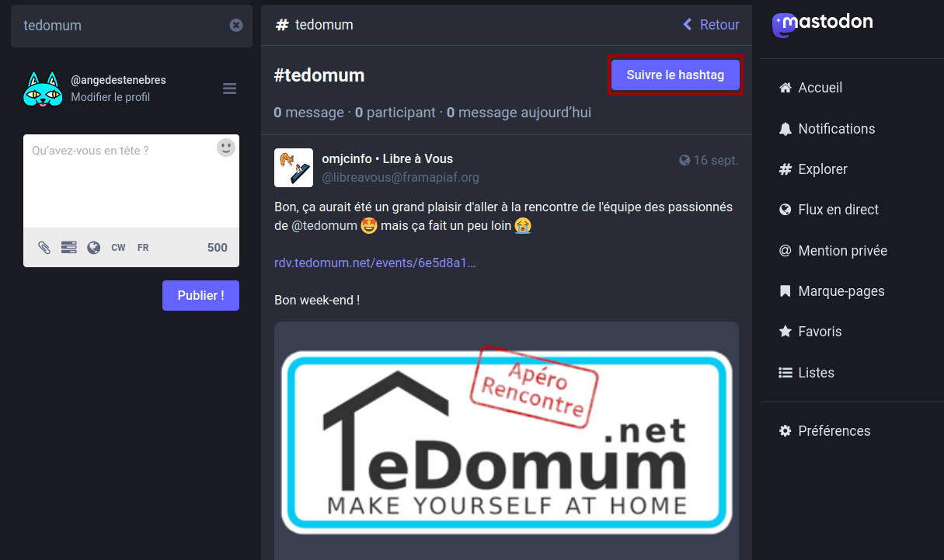Open the account hamburger menu
The image size is (944, 560).
(229, 89)
